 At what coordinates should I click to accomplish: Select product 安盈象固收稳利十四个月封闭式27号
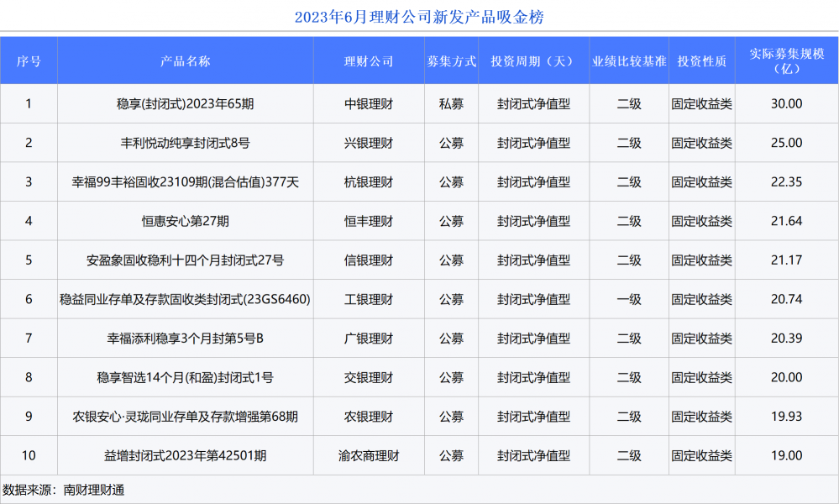pyautogui.click(x=185, y=260)
